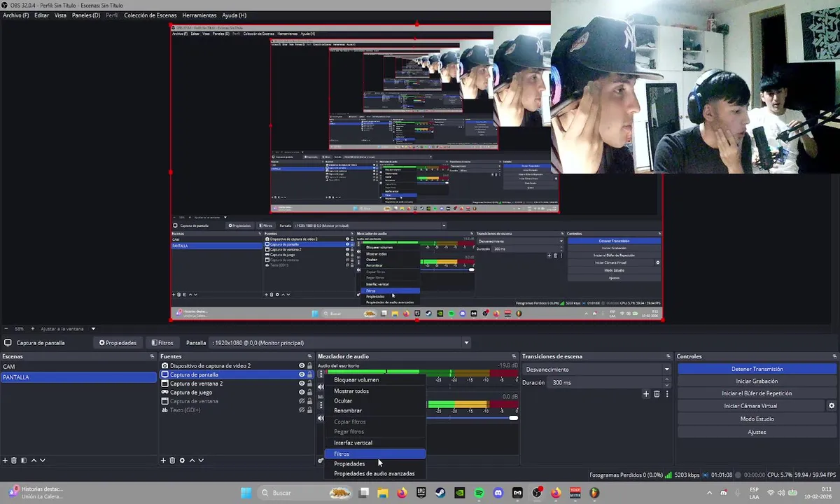Hide the Captura de ventana 2 source
Image resolution: width=840 pixels, height=504 pixels.
[x=302, y=384]
